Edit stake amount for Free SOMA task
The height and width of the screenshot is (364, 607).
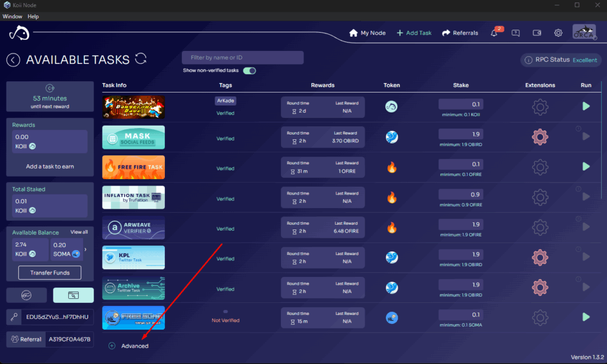pos(461,315)
